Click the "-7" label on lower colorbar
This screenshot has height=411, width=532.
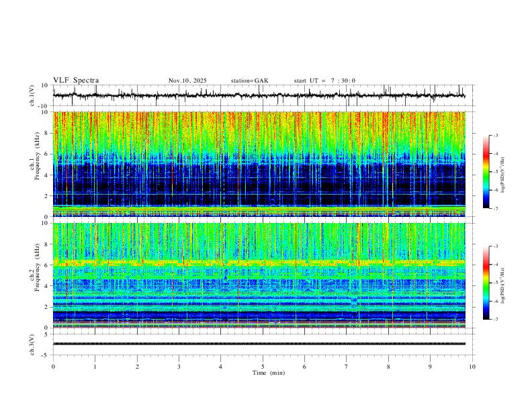pyautogui.click(x=495, y=320)
